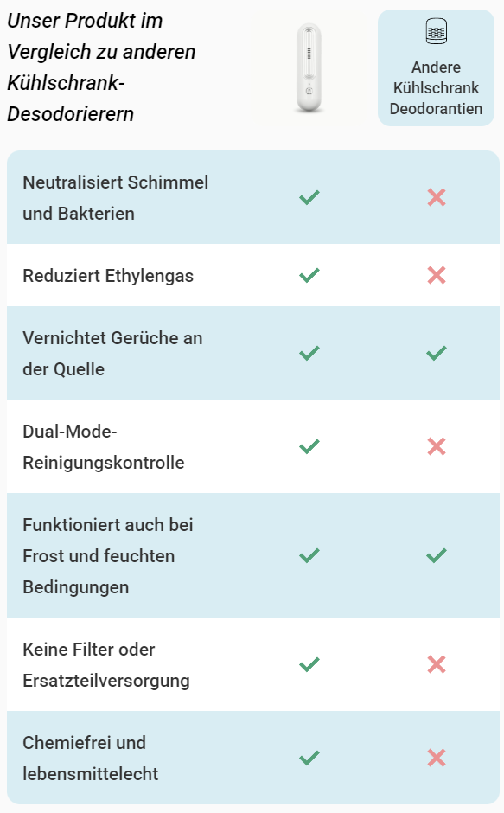
Task: Select the 'Andere Kühlschrank Deodorantien' column header
Action: click(x=436, y=68)
